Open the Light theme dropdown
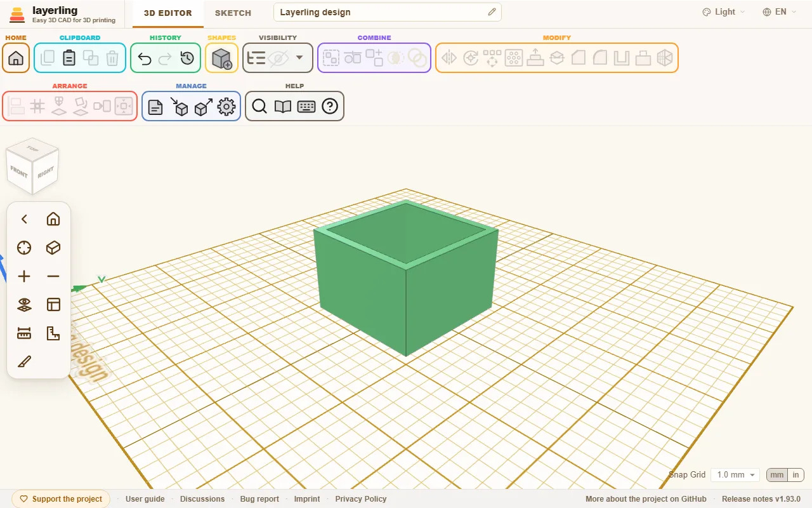The image size is (812, 508). click(x=724, y=12)
